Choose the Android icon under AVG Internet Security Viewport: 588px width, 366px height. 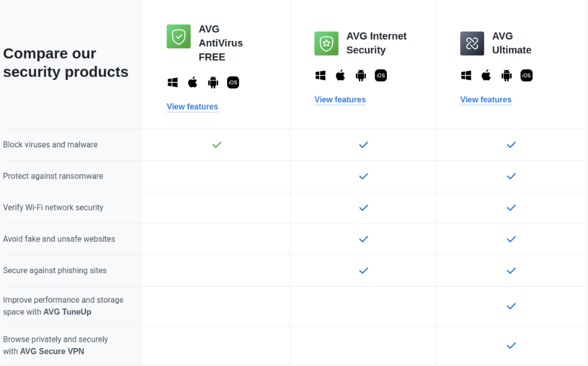coord(361,76)
